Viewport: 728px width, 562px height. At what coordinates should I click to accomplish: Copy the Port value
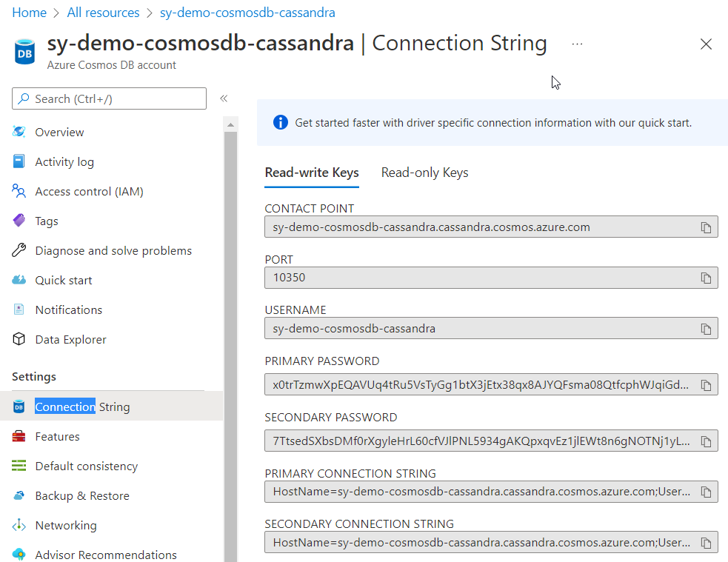tap(706, 278)
